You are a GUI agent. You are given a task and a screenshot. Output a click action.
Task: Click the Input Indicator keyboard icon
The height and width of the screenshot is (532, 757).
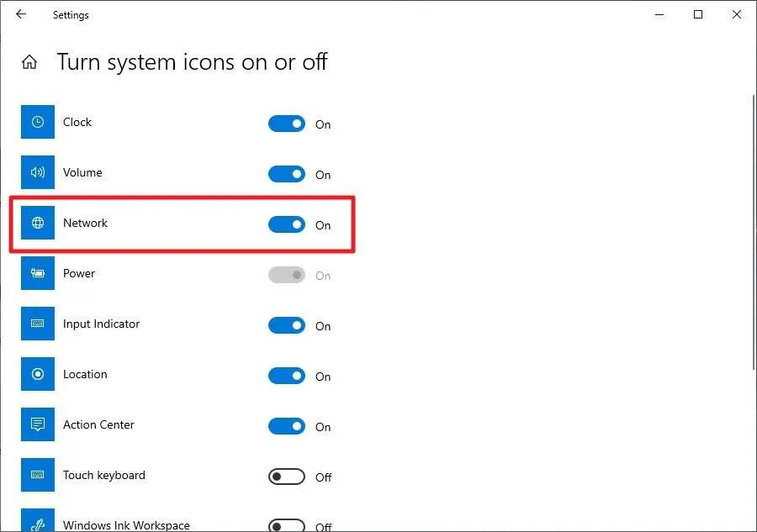coord(38,324)
